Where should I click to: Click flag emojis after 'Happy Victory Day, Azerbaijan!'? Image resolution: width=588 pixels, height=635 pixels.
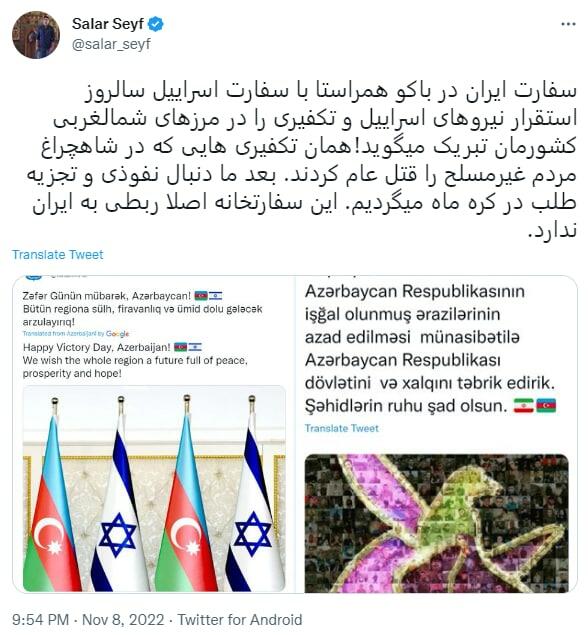pos(188,347)
